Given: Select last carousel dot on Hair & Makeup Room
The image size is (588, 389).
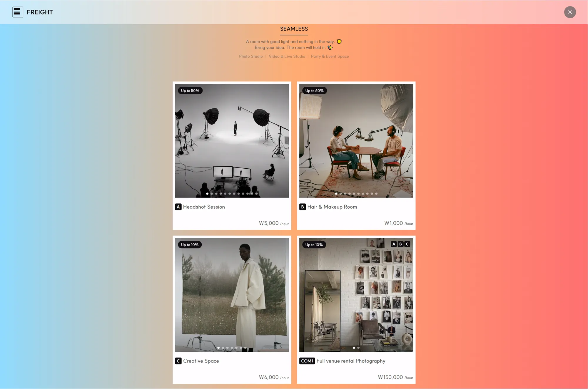Looking at the screenshot, I should click(x=376, y=194).
